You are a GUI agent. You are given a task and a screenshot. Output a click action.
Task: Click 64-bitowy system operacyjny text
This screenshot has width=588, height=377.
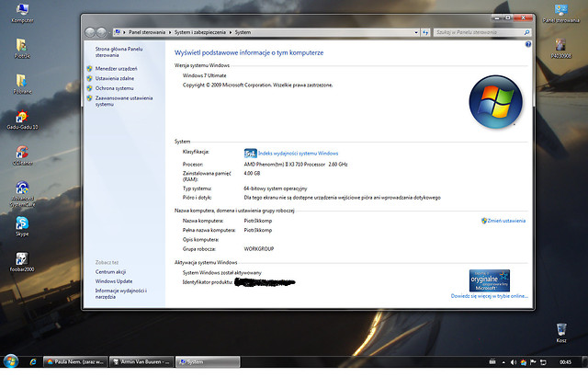coord(276,188)
